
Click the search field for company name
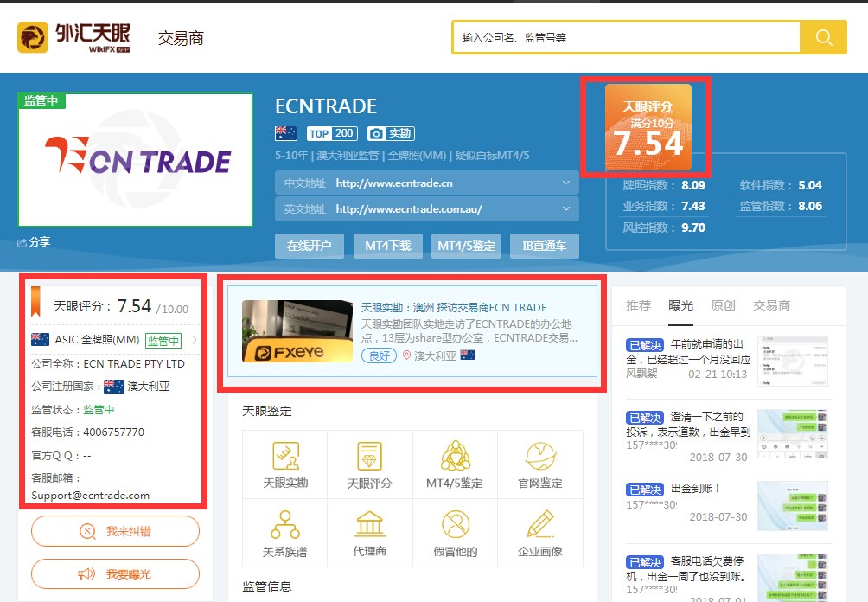click(x=627, y=38)
